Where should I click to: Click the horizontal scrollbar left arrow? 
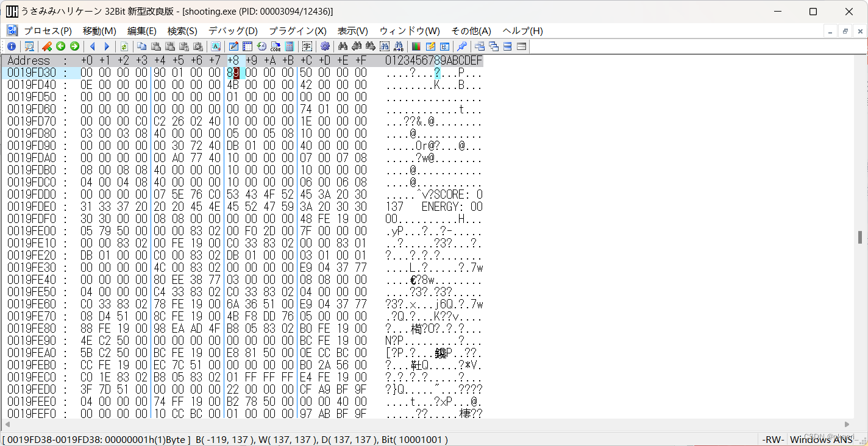click(x=8, y=424)
